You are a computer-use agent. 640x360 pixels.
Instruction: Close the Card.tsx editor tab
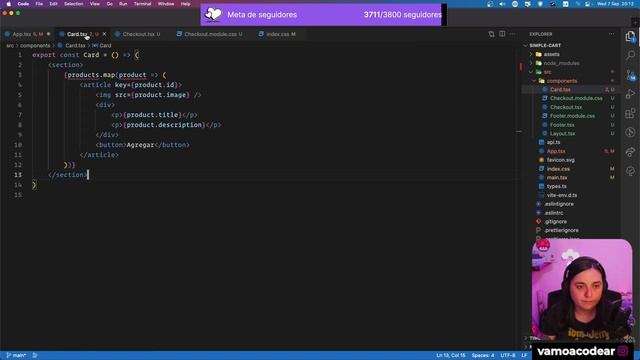[x=104, y=34]
